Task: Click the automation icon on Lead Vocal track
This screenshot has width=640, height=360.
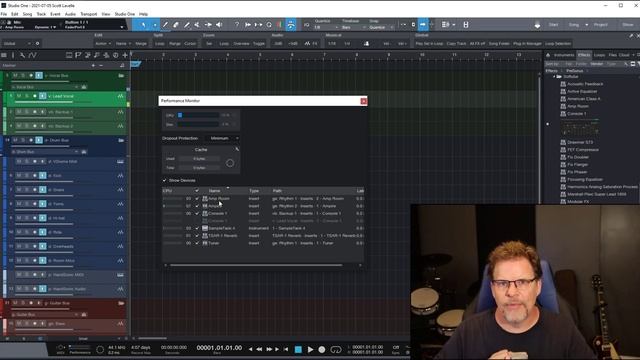Action: click(120, 96)
